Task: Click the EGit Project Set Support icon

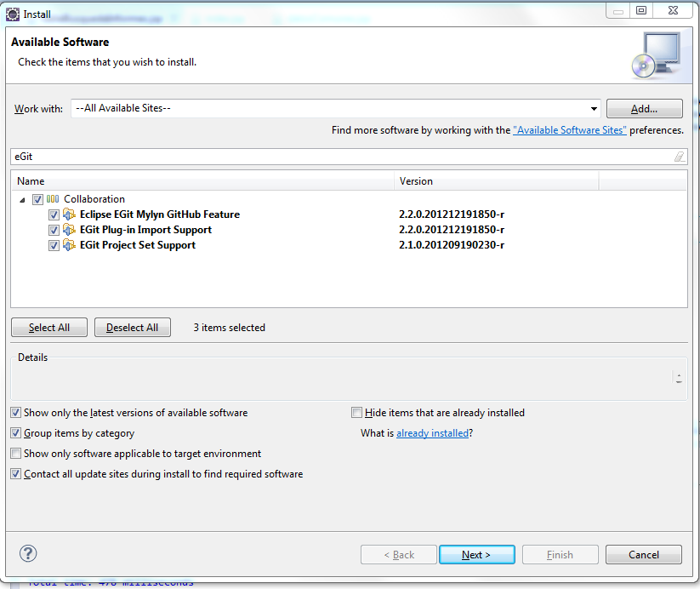Action: pos(70,245)
